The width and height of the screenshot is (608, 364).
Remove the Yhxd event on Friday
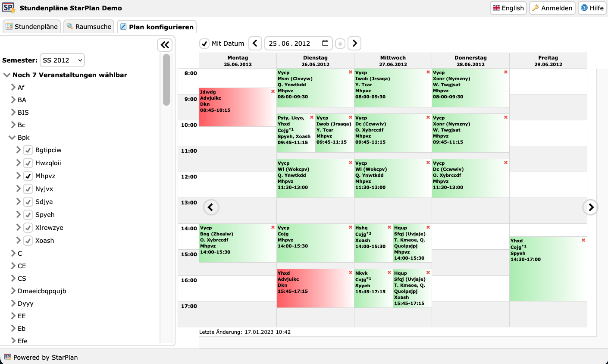click(x=583, y=240)
